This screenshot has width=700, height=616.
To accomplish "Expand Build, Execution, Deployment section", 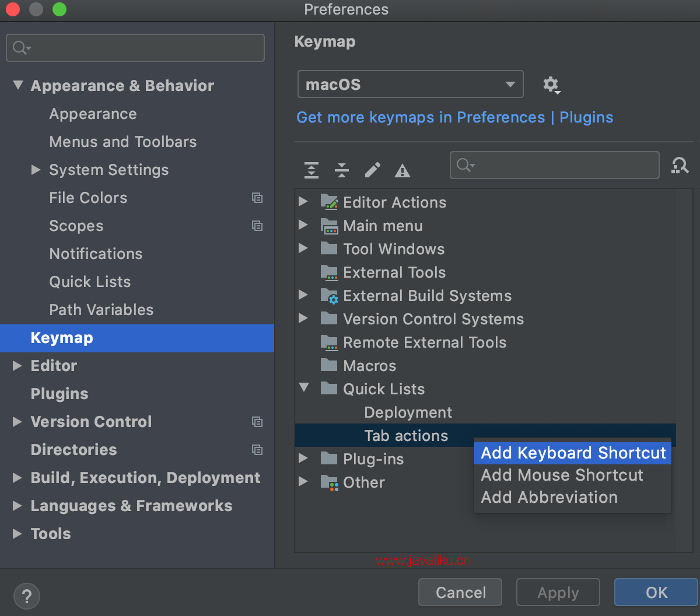I will [x=18, y=478].
